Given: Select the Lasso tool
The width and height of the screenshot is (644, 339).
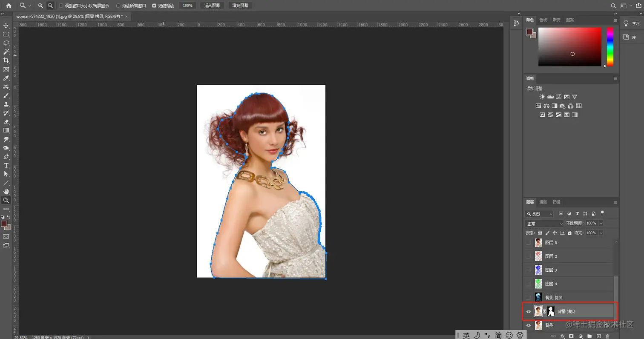Looking at the screenshot, I should [x=6, y=43].
